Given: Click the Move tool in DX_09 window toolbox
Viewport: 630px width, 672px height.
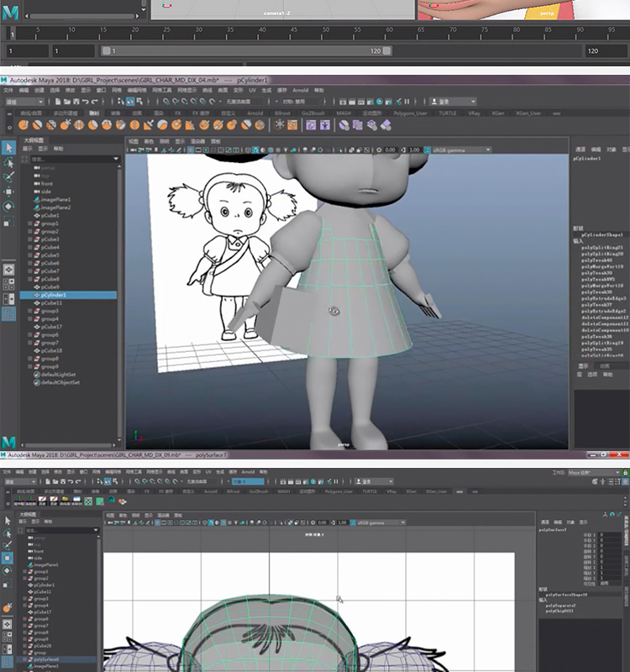Looking at the screenshot, I should pyautogui.click(x=8, y=558).
